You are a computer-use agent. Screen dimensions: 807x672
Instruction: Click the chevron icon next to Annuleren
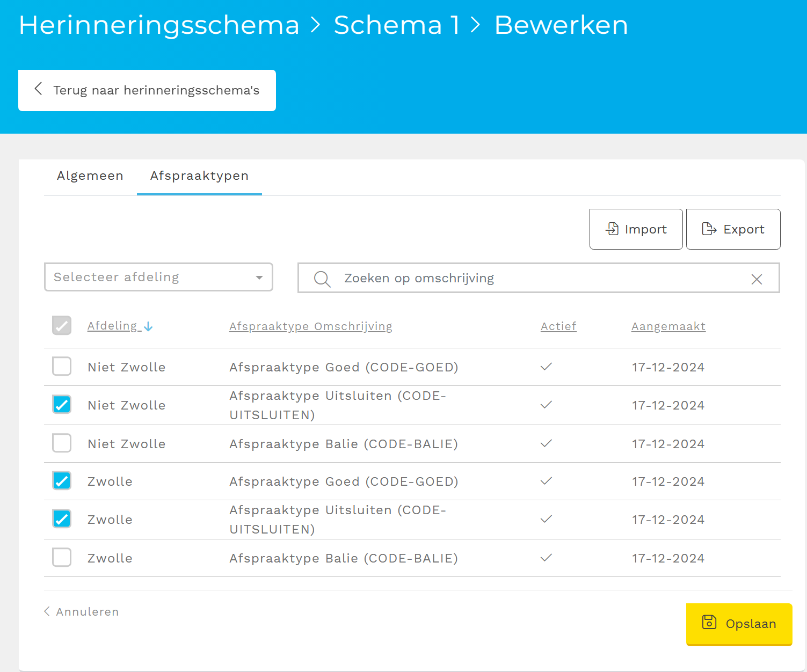pos(46,611)
